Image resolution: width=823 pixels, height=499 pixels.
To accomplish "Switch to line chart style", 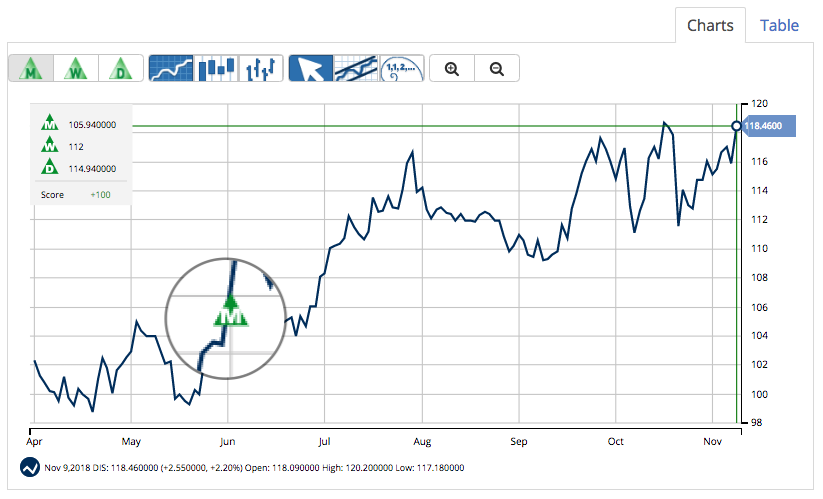I will [x=171, y=68].
